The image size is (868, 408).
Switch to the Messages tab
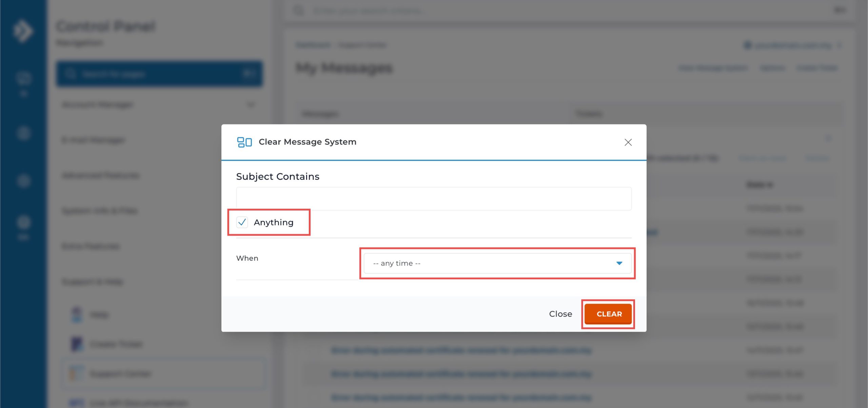pyautogui.click(x=320, y=114)
